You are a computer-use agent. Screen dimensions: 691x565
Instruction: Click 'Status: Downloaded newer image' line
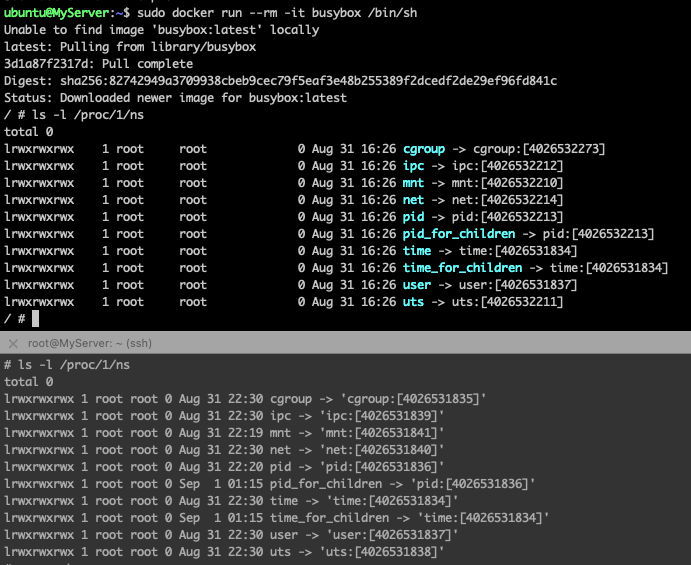175,98
